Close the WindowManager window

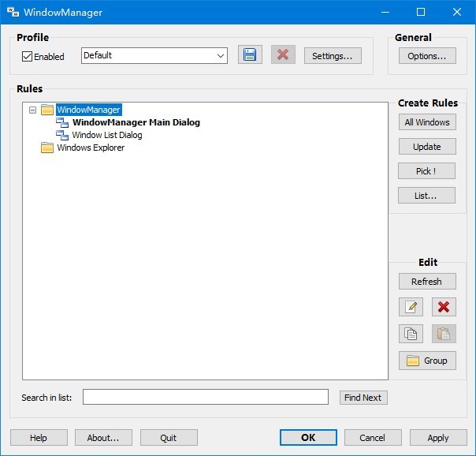[457, 12]
